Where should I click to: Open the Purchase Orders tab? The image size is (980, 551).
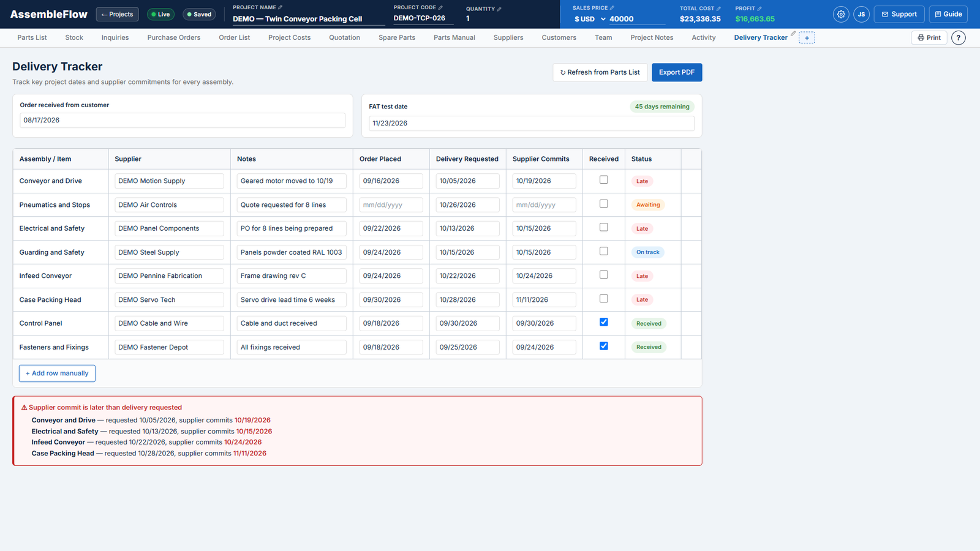tap(174, 38)
